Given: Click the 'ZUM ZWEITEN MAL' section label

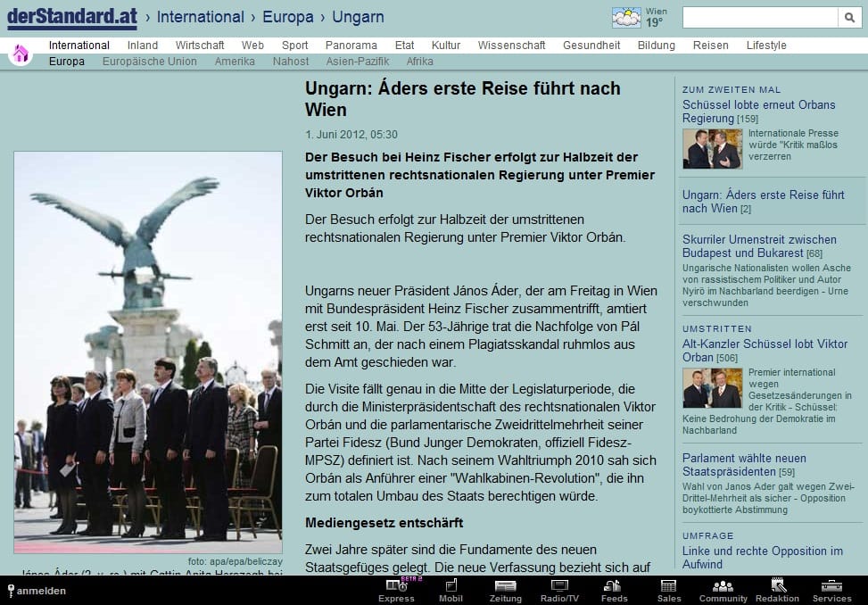Looking at the screenshot, I should click(x=732, y=89).
